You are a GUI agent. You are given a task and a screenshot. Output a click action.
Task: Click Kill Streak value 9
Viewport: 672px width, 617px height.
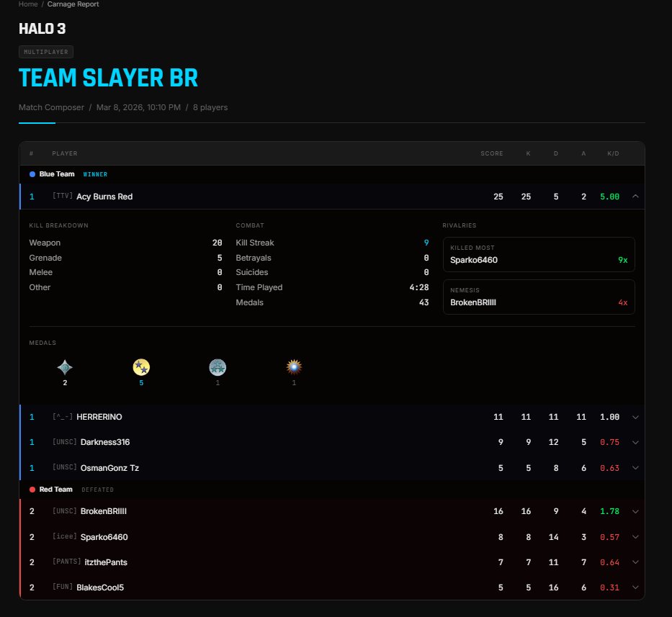pyautogui.click(x=426, y=243)
